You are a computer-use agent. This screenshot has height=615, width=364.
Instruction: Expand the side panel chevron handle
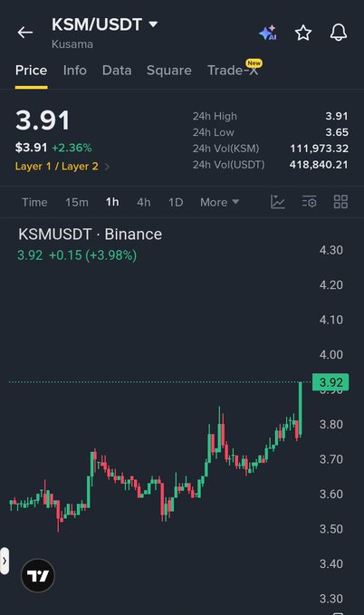[x=5, y=561]
